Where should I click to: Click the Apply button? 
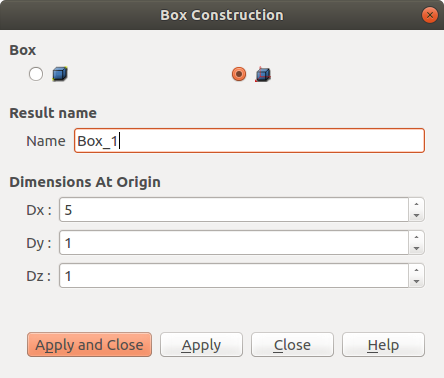pos(201,345)
